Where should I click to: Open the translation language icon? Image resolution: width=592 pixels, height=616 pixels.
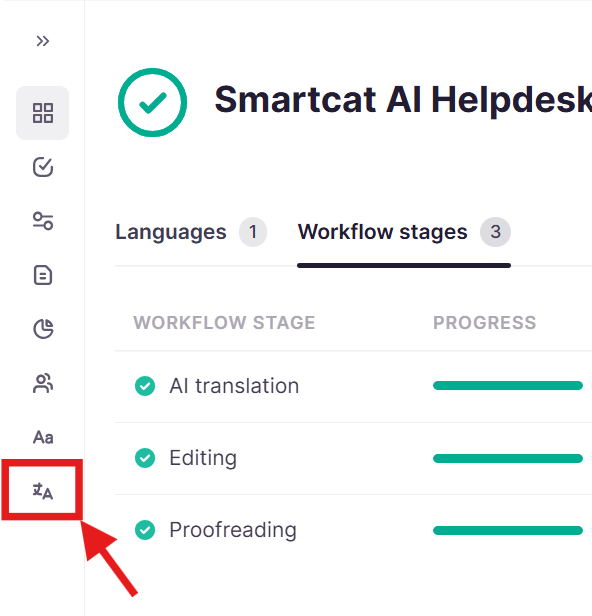point(42,491)
